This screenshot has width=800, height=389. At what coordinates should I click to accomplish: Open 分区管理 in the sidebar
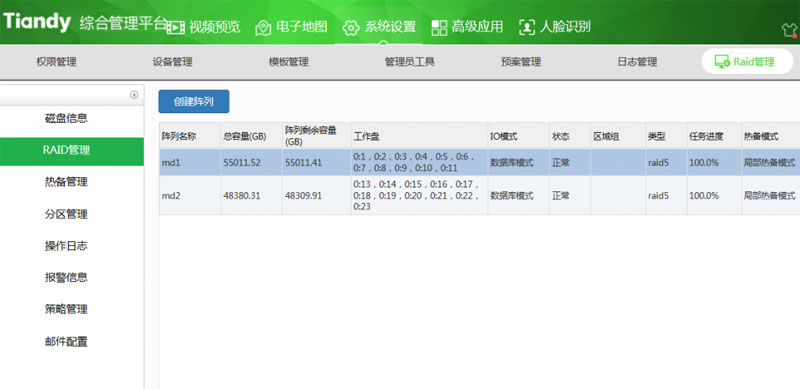click(66, 214)
